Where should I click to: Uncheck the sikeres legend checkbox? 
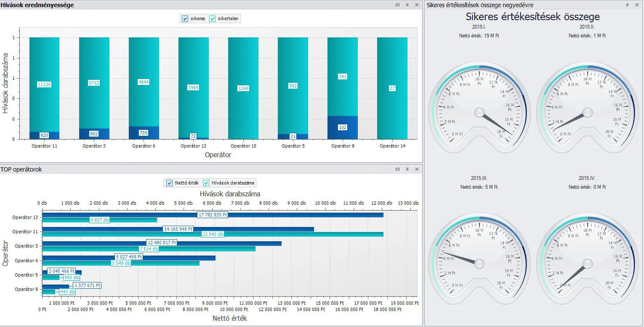point(185,18)
